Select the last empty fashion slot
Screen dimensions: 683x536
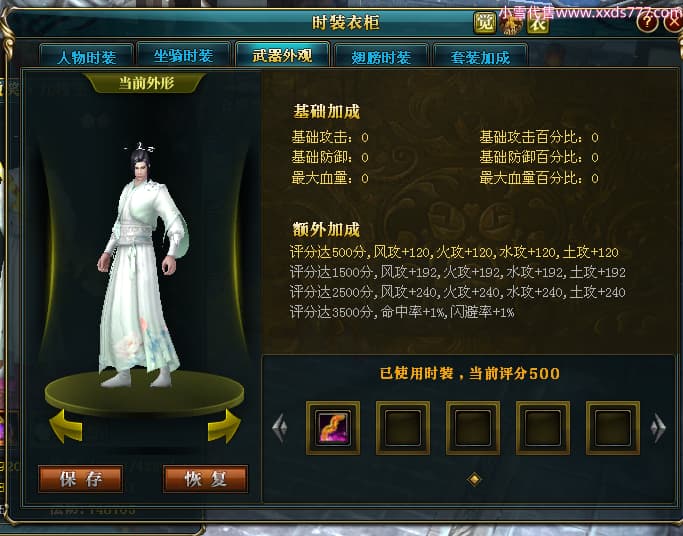click(x=613, y=428)
